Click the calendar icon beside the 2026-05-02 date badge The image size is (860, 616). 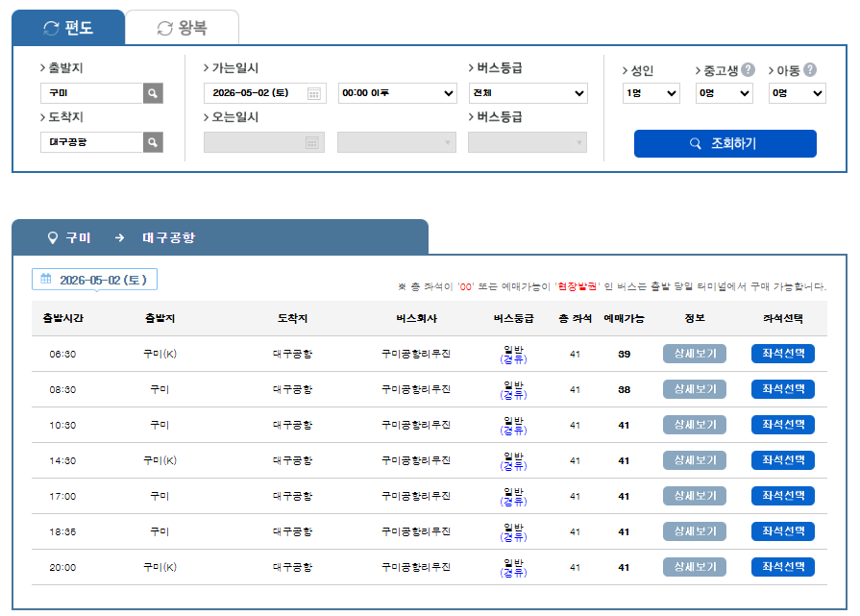(x=46, y=279)
